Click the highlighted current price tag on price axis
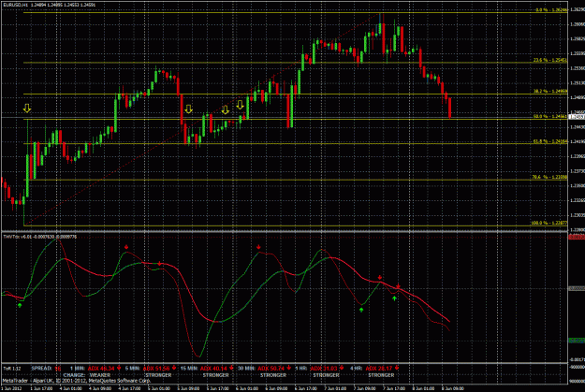The height and width of the screenshot is (392, 585). pyautogui.click(x=577, y=117)
